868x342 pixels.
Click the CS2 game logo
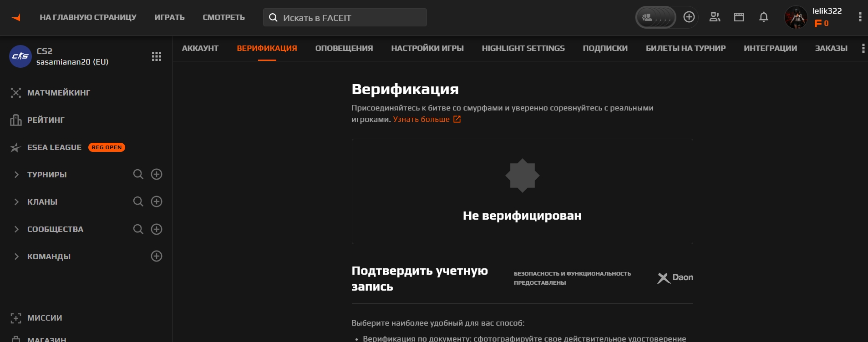click(x=20, y=56)
